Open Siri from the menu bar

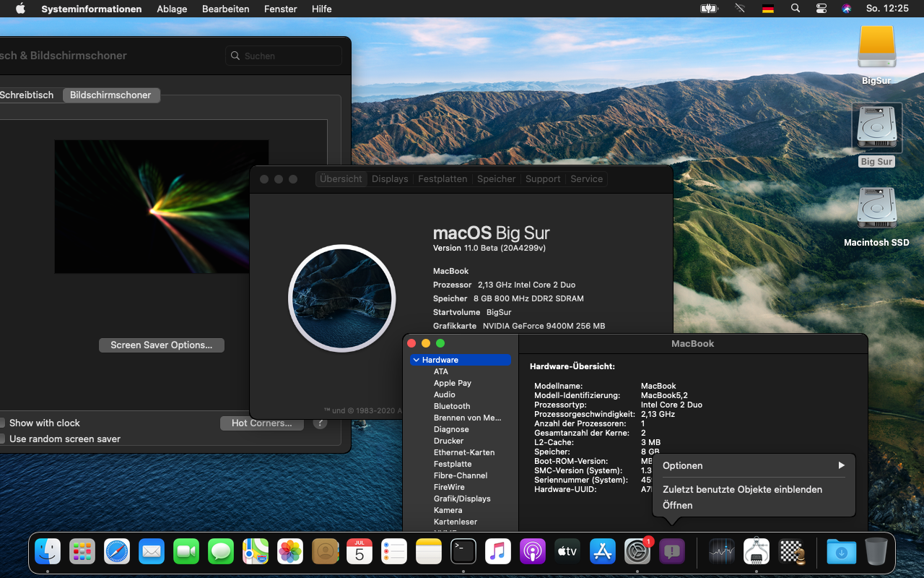point(847,9)
